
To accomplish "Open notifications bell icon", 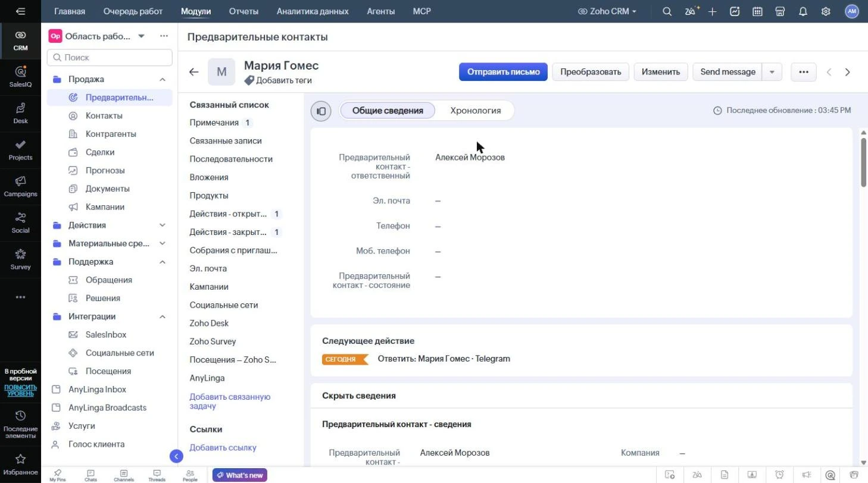I will pyautogui.click(x=803, y=11).
